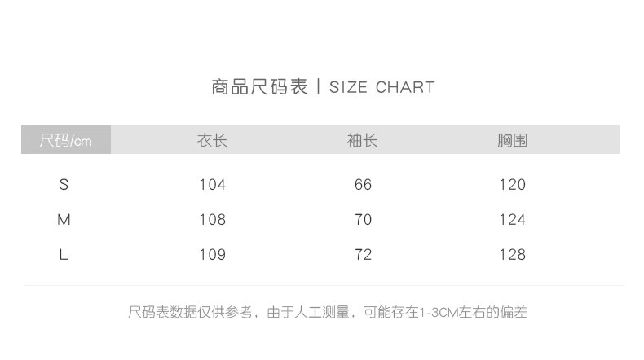The width and height of the screenshot is (644, 360).
Task: Select the 尺码/cm header cell
Action: tap(66, 141)
